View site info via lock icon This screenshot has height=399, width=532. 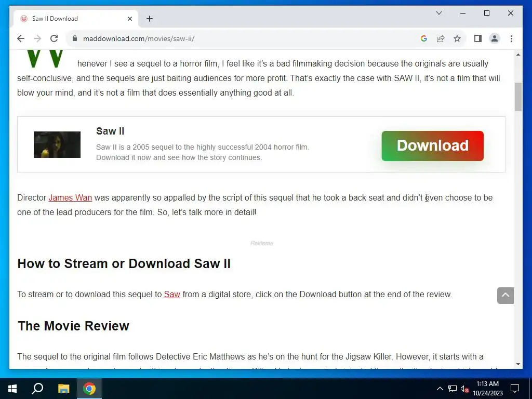pos(75,38)
